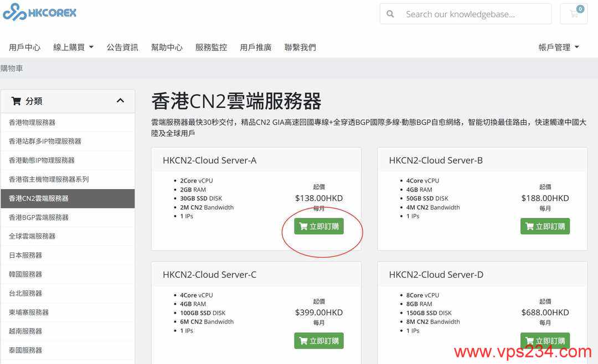Screen dimensions: 598x364
Task: Select 全球雲端服務器 category
Action: click(x=68, y=236)
